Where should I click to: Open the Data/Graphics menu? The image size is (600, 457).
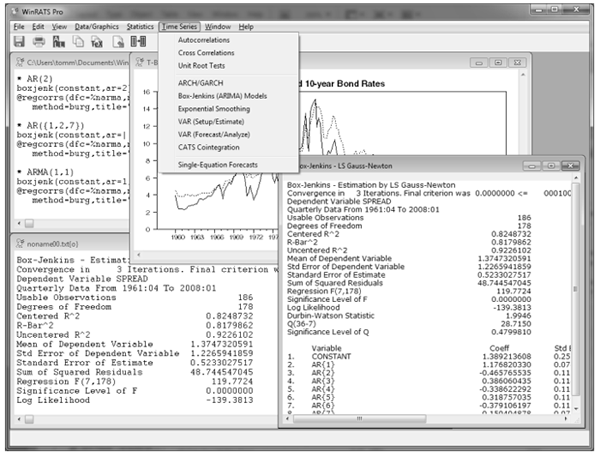point(96,26)
